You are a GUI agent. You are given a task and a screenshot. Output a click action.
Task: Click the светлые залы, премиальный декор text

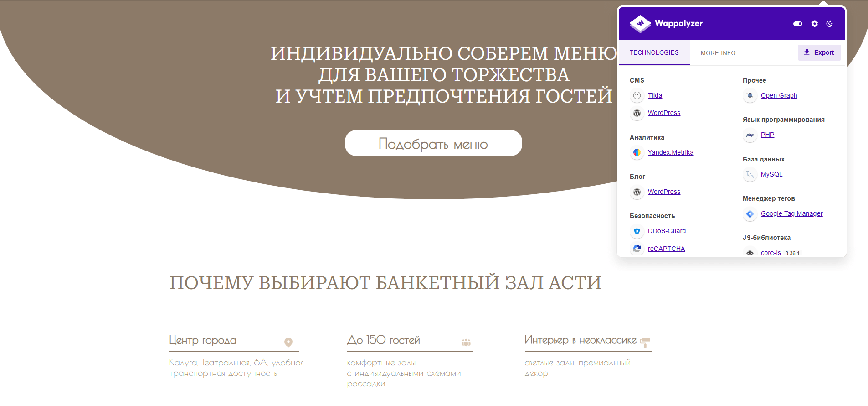click(578, 368)
